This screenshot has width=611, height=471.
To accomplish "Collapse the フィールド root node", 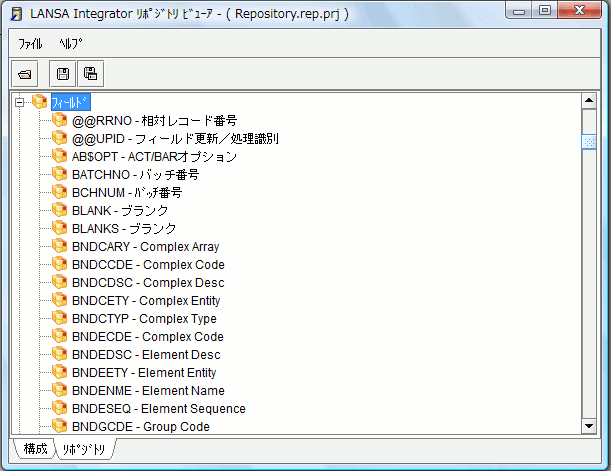I will (x=19, y=102).
